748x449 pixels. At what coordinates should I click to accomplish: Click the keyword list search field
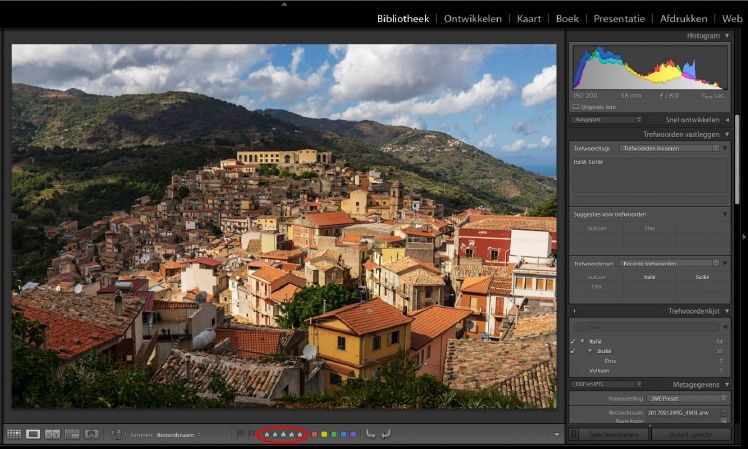pos(647,327)
